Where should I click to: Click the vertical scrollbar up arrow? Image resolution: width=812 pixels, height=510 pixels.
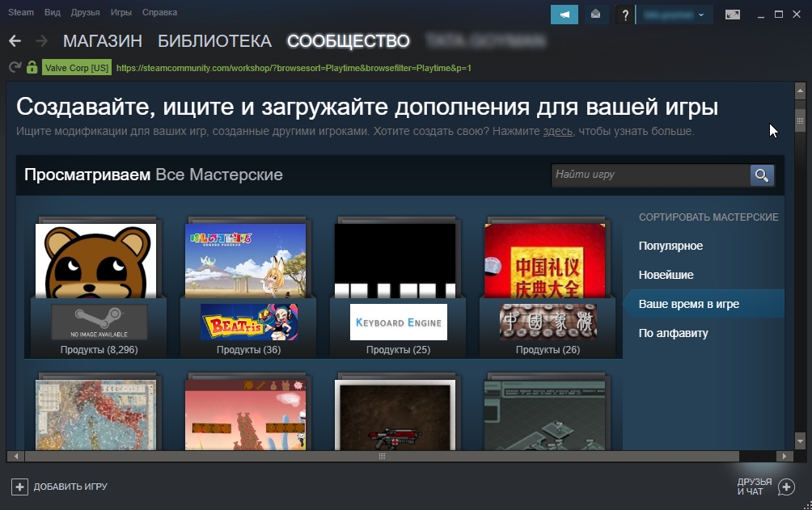pyautogui.click(x=800, y=91)
